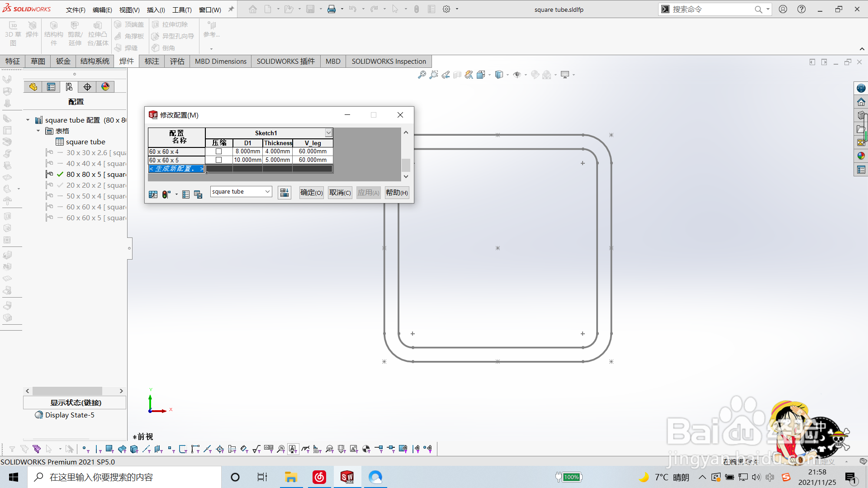
Task: Collapse the 表格 folder node
Action: tap(38, 131)
